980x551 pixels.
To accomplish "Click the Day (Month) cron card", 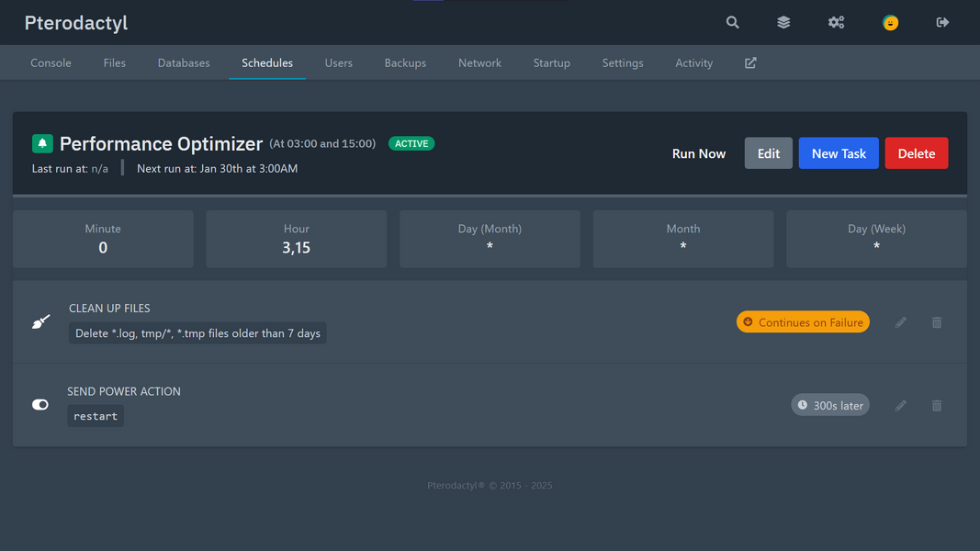I will tap(490, 240).
